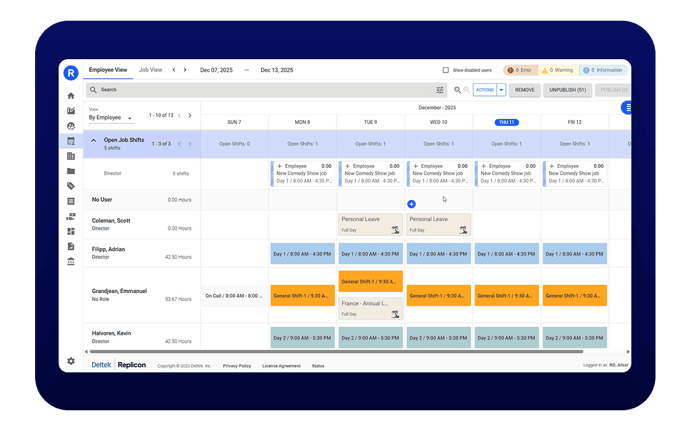This screenshot has width=690, height=431.
Task: Click the horizontal scrollbar of schedule
Action: [x=336, y=352]
